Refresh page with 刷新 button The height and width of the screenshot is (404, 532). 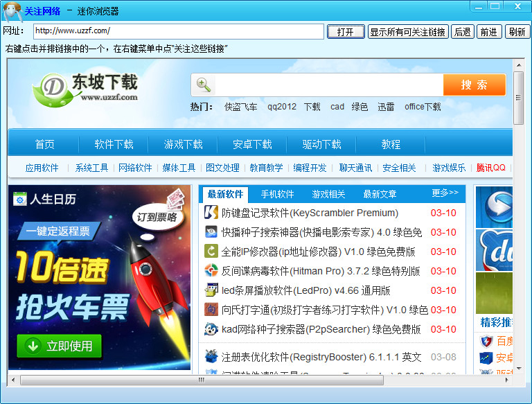(517, 32)
